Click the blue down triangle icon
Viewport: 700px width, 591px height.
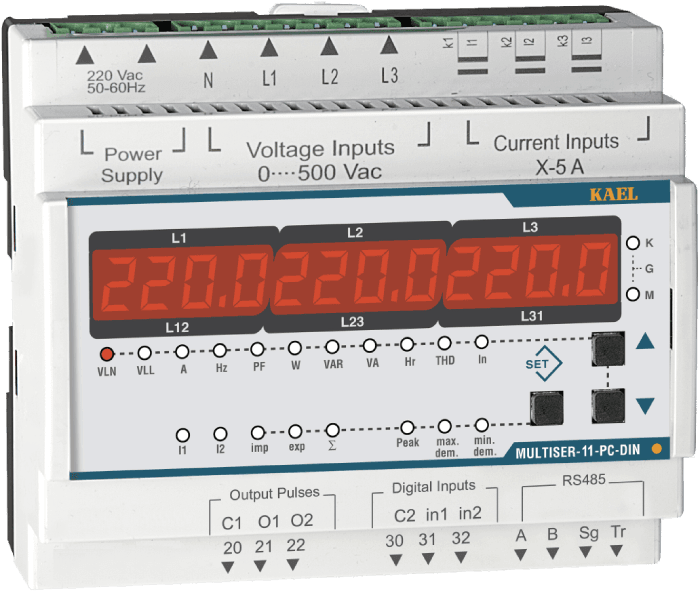[x=645, y=406]
